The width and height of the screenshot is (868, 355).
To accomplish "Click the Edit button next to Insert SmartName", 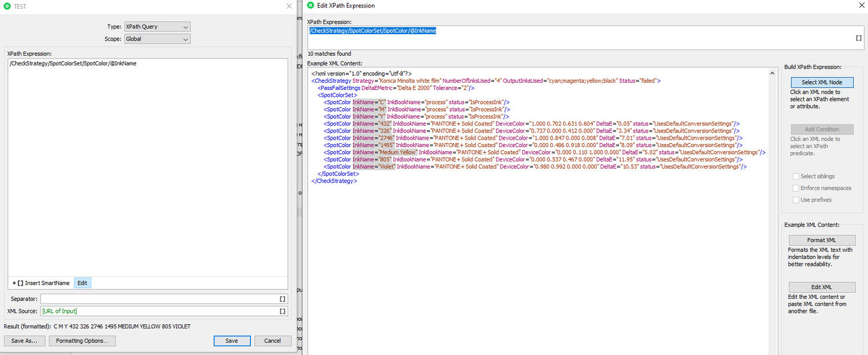I will 82,283.
